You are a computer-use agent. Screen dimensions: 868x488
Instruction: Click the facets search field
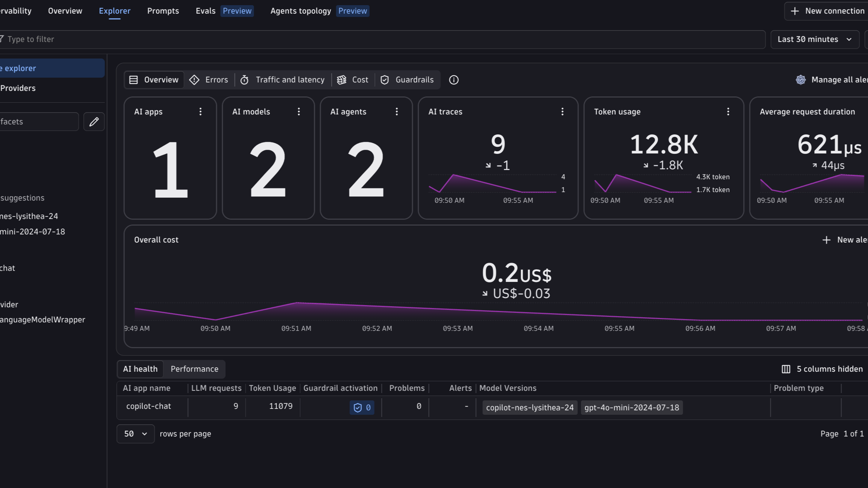coord(39,121)
